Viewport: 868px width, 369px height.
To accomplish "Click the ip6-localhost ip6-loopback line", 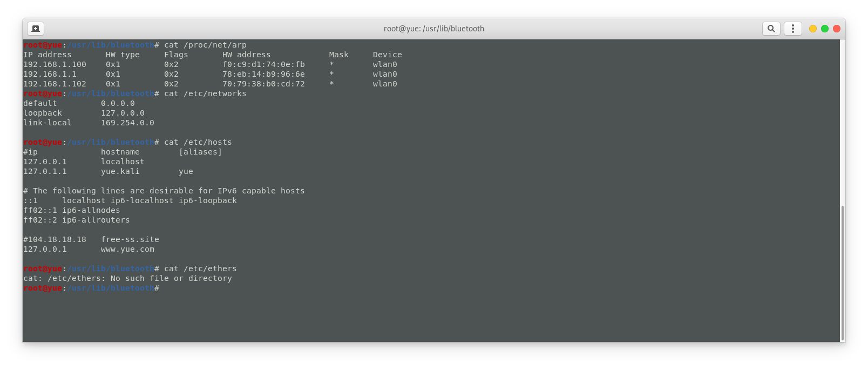I will pos(130,200).
